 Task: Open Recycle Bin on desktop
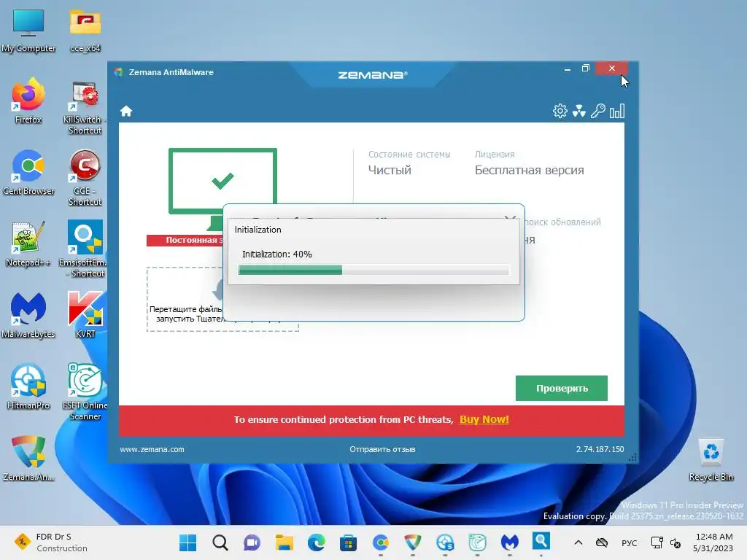711,459
